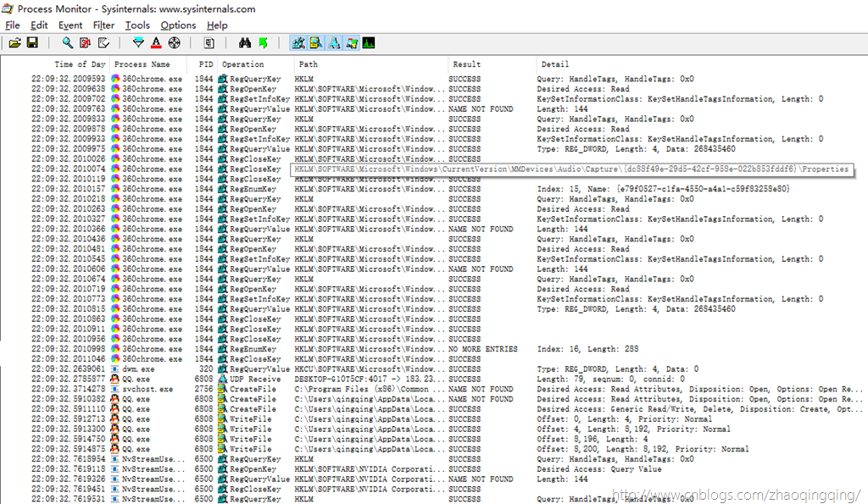868x504 pixels.
Task: Click the QQ.exe WriteFile row with Offset: 8,196
Action: click(434, 440)
